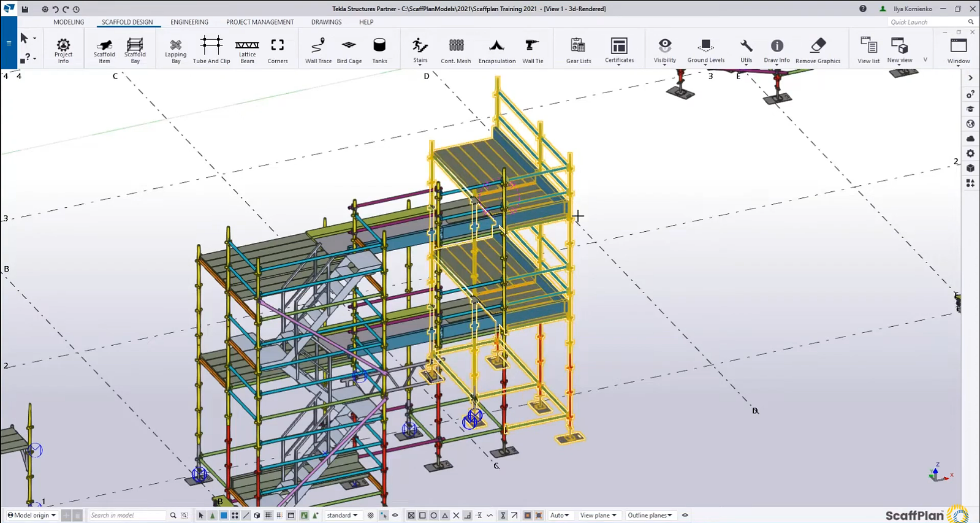Focus the Quick Launch search box

coord(927,22)
